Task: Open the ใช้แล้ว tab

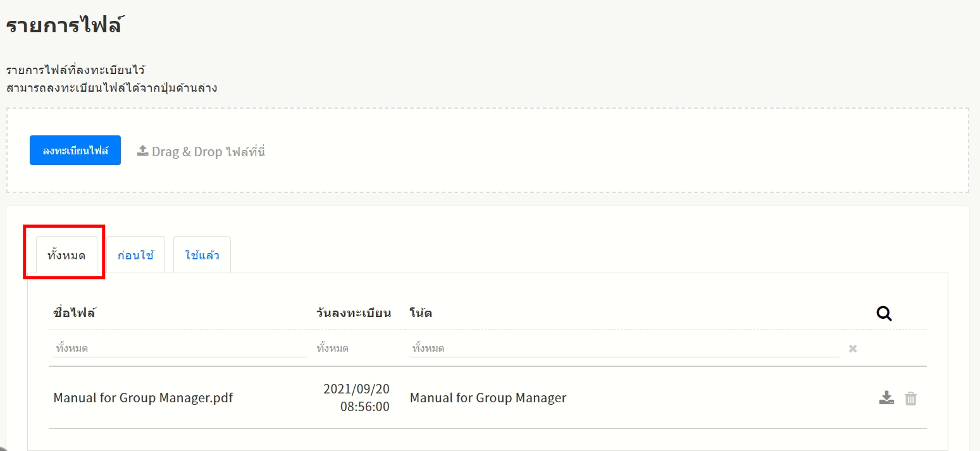Action: click(x=202, y=256)
